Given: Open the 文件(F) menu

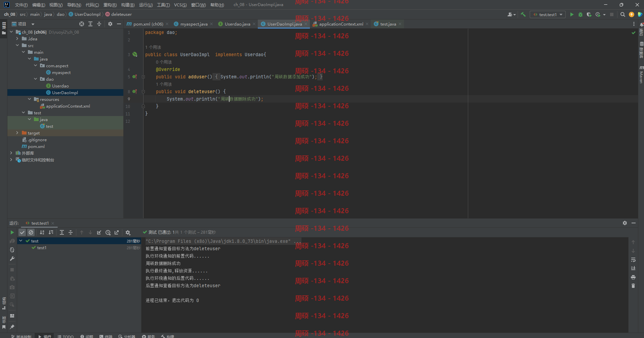Looking at the screenshot, I should point(21,5).
